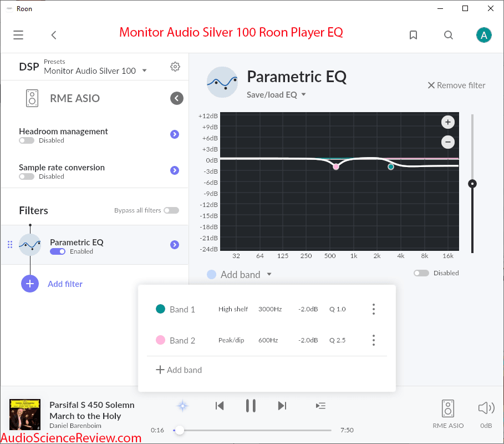Click the Roon Radio star icon
The image size is (504, 444).
182,406
